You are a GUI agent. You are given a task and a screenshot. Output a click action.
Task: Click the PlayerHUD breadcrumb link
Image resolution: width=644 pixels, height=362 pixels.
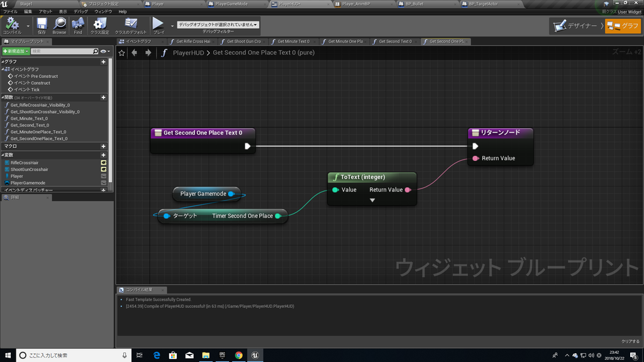(x=188, y=53)
